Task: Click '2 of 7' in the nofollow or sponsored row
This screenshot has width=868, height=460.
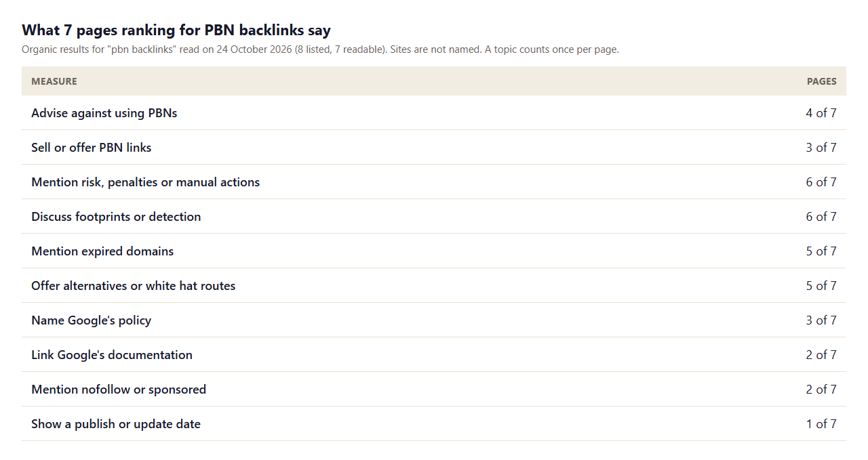Action: pyautogui.click(x=821, y=390)
